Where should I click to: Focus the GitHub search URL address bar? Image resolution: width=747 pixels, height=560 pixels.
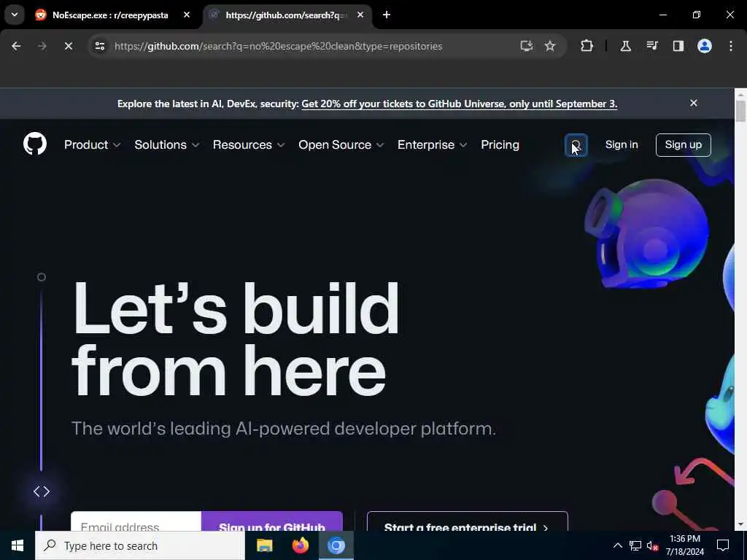[278, 46]
